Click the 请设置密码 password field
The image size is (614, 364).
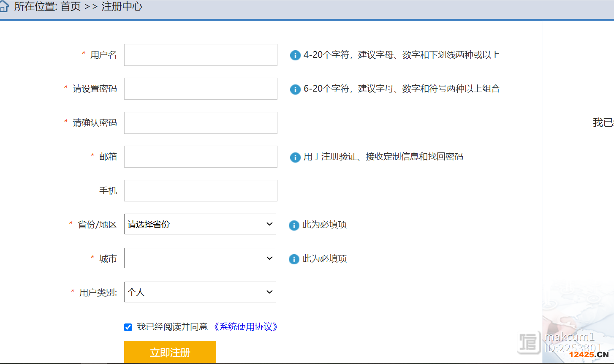[x=201, y=89]
